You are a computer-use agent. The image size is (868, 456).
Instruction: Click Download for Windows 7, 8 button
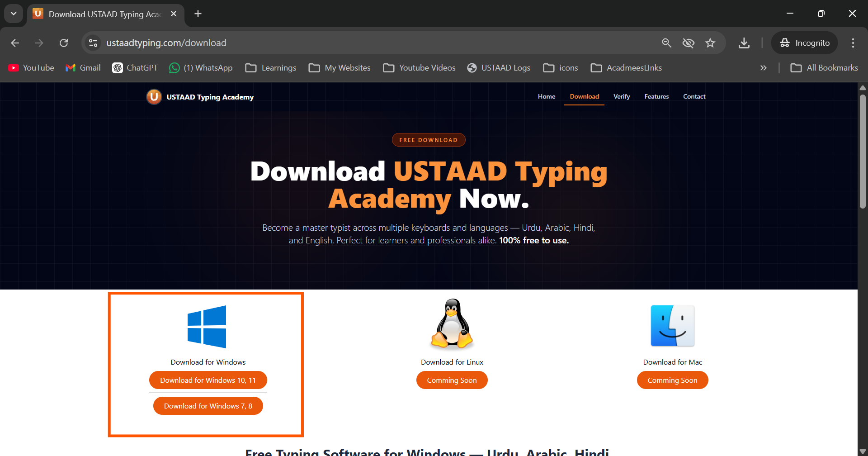pyautogui.click(x=208, y=406)
